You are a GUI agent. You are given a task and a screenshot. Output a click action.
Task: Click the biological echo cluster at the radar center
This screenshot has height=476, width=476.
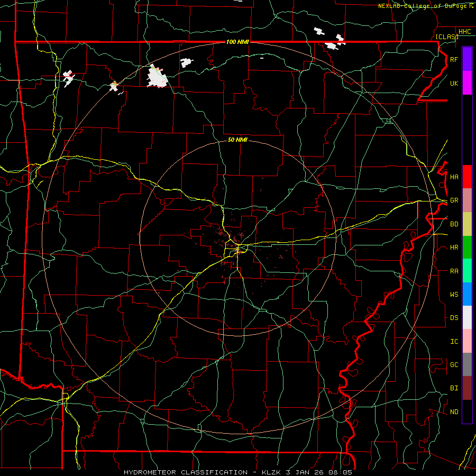point(233,243)
